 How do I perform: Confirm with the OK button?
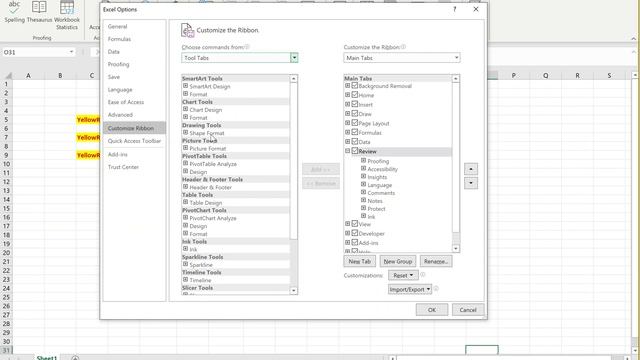(432, 310)
